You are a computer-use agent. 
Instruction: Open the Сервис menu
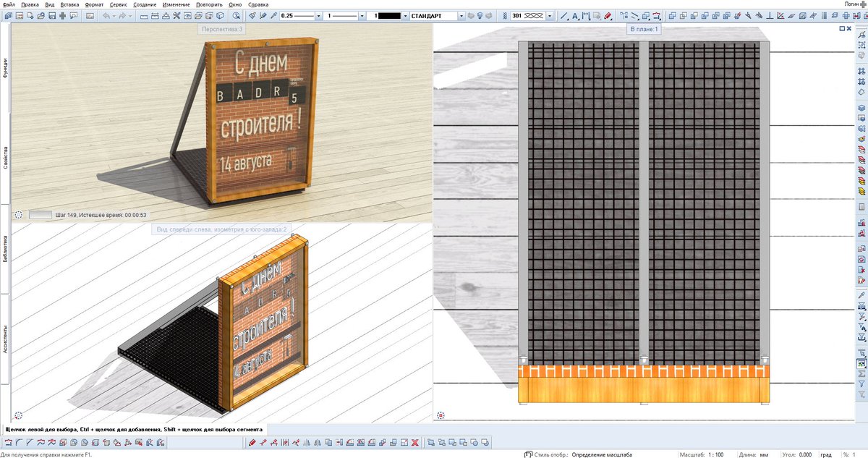coord(119,4)
